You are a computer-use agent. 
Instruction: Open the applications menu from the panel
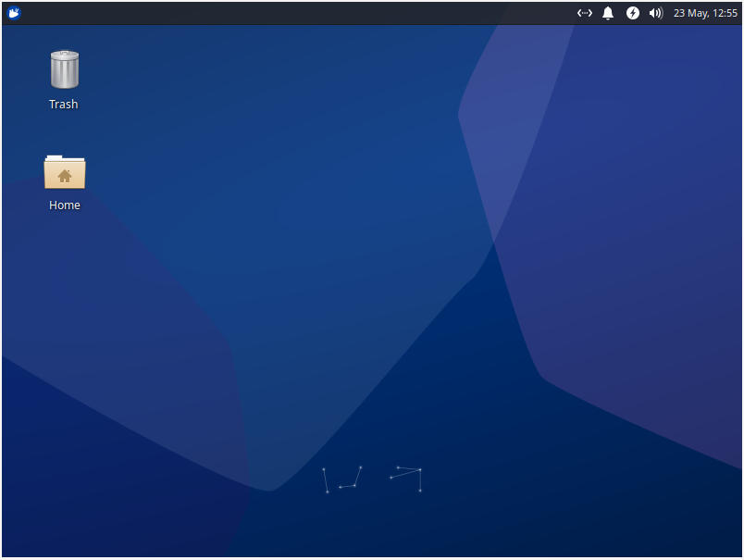[13, 13]
